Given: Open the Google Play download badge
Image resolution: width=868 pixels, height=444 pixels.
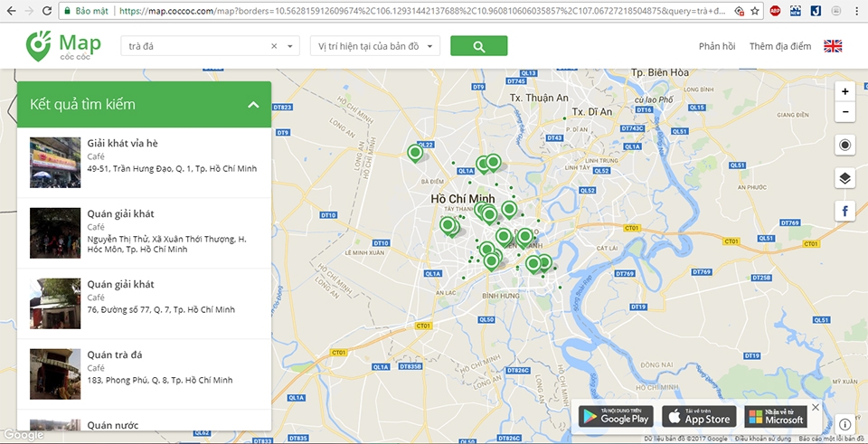Looking at the screenshot, I should (x=616, y=416).
